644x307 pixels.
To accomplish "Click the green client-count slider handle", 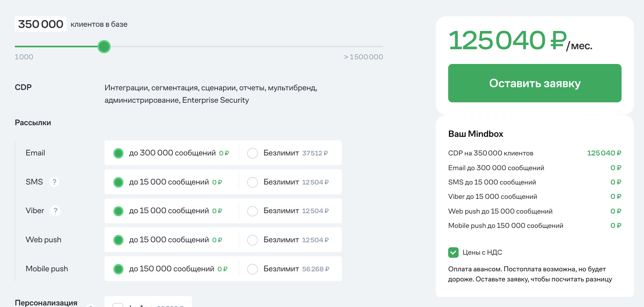I will [x=104, y=47].
